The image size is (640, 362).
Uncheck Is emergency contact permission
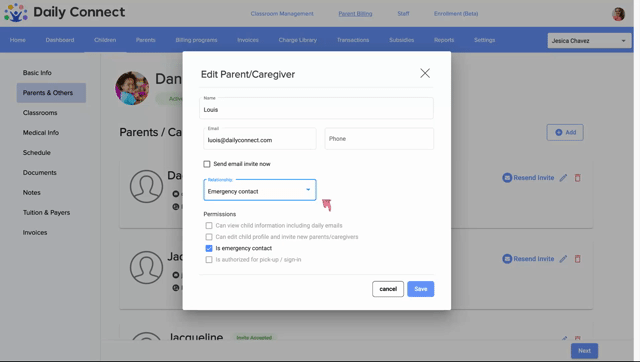(209, 248)
